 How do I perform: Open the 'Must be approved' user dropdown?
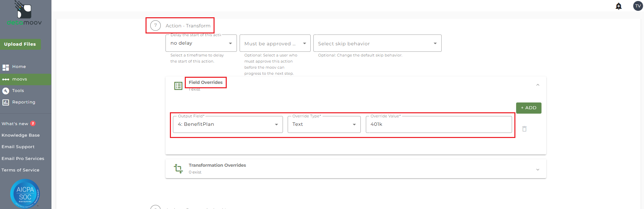275,44
